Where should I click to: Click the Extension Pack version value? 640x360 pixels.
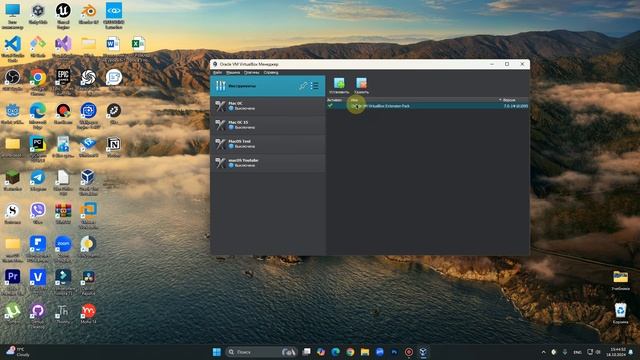516,106
